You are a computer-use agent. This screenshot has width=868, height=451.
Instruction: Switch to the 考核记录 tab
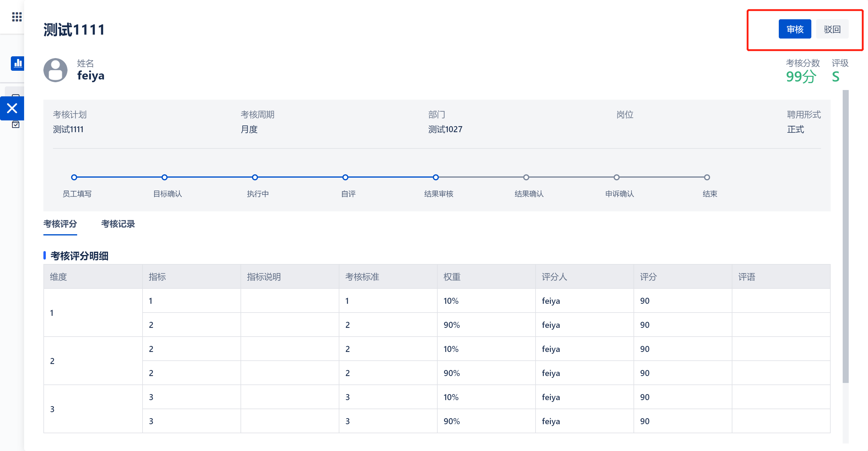118,224
